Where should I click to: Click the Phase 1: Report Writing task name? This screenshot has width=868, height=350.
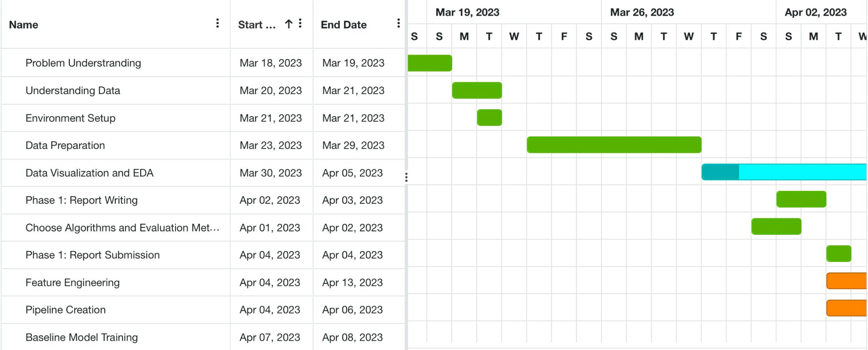81,200
